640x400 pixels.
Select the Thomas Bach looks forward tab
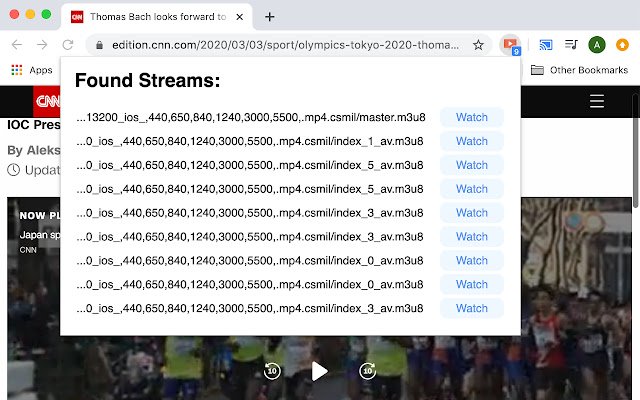tap(157, 17)
